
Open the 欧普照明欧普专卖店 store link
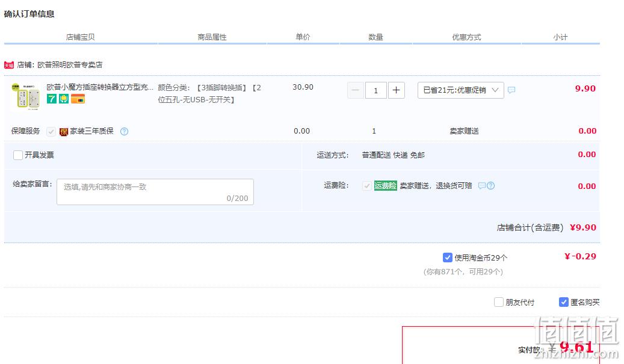tap(70, 65)
